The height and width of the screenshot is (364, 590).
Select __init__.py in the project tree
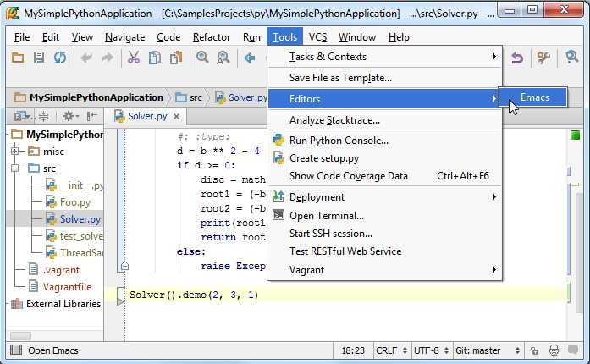click(74, 185)
